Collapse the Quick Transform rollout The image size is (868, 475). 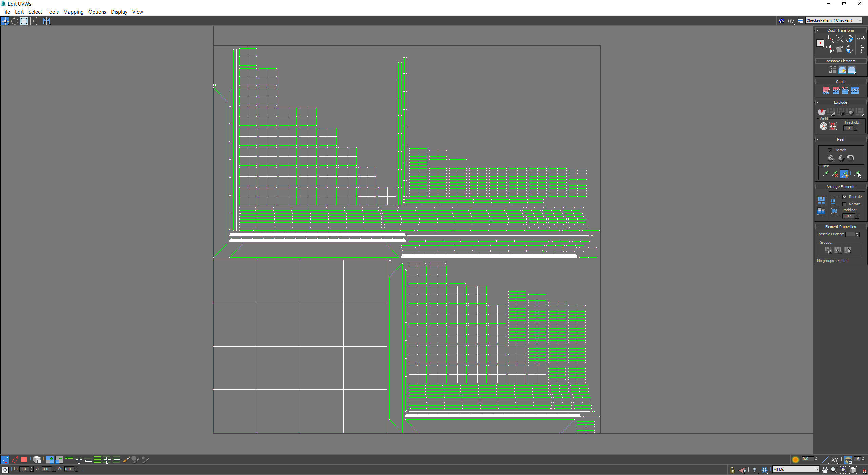[x=817, y=30]
